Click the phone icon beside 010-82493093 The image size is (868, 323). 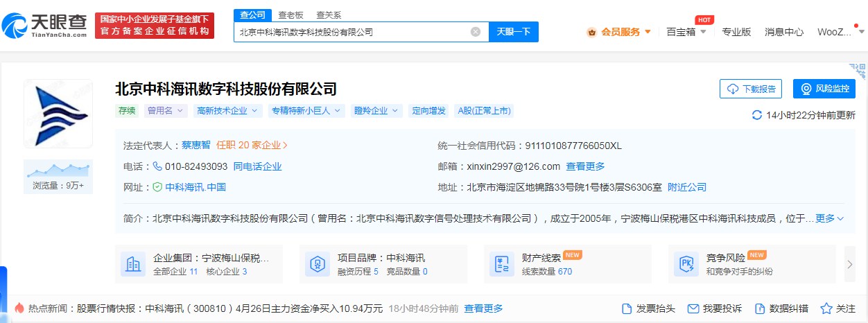[x=157, y=166]
